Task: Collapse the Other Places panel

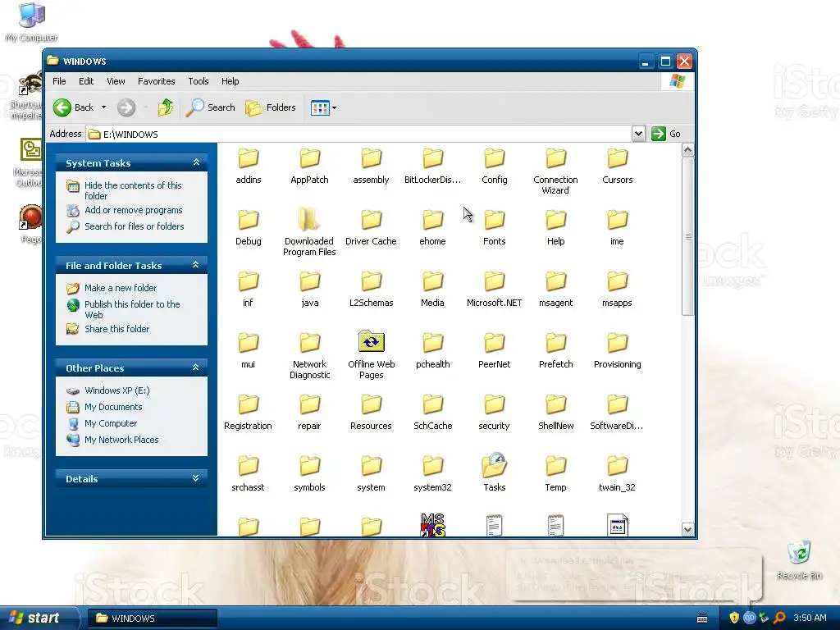Action: click(196, 367)
